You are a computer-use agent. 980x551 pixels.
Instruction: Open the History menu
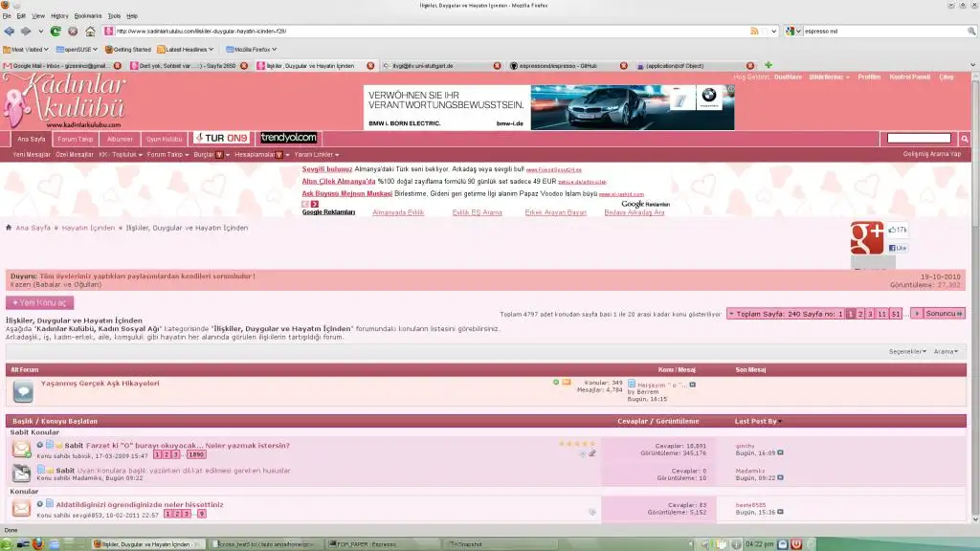click(x=59, y=15)
